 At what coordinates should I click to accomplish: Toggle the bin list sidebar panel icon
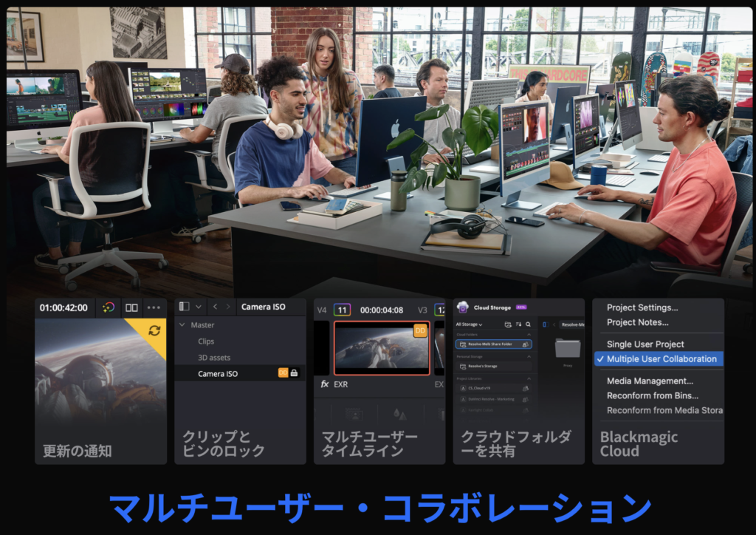[185, 307]
